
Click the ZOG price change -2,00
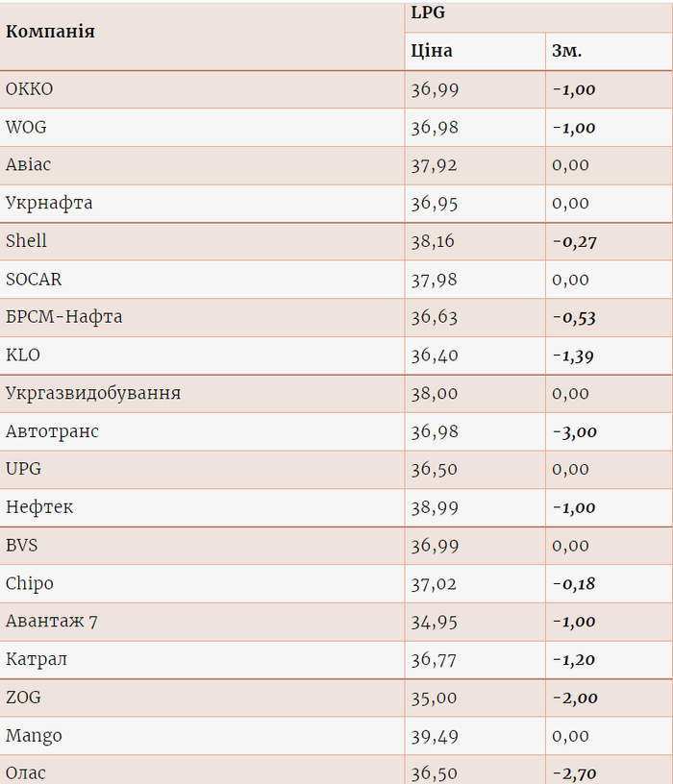coord(574,698)
